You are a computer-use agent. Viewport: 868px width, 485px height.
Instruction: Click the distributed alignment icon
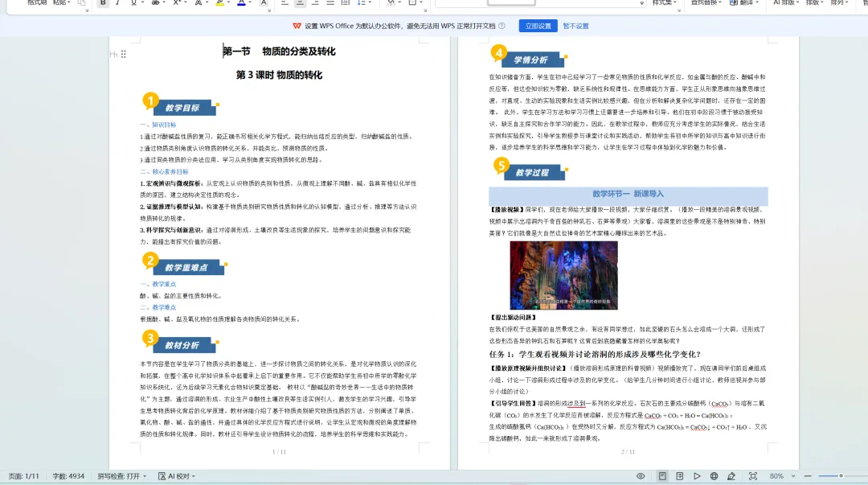(345, 2)
